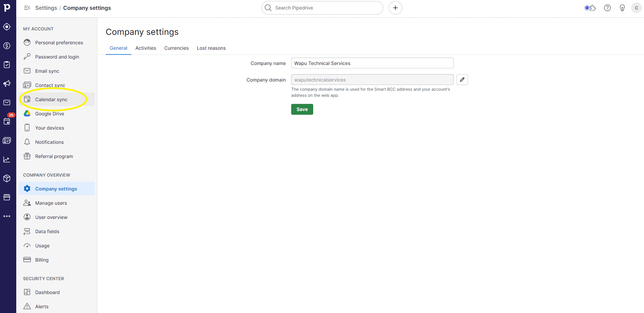Switch to the Lost reasons tab

(x=211, y=48)
